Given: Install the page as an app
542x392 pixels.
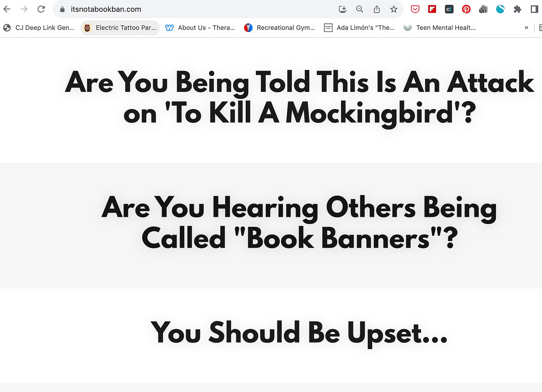Looking at the screenshot, I should tap(343, 9).
